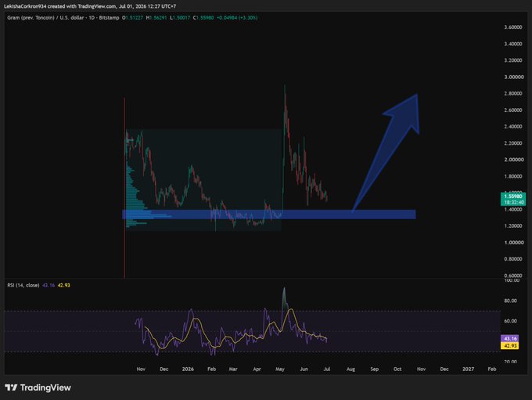This screenshot has width=532, height=400.
Task: Click the 1.00000 price axis label
Action: pos(514,243)
